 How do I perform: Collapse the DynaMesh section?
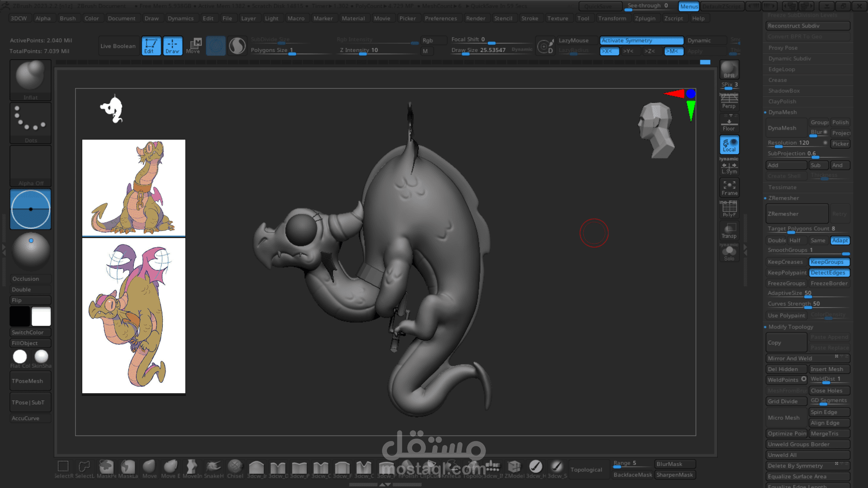coord(783,112)
